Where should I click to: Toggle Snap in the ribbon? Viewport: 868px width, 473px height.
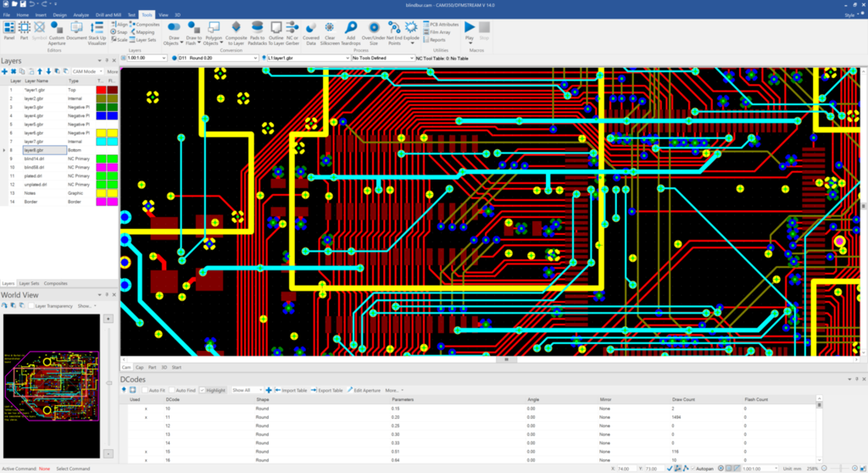119,32
